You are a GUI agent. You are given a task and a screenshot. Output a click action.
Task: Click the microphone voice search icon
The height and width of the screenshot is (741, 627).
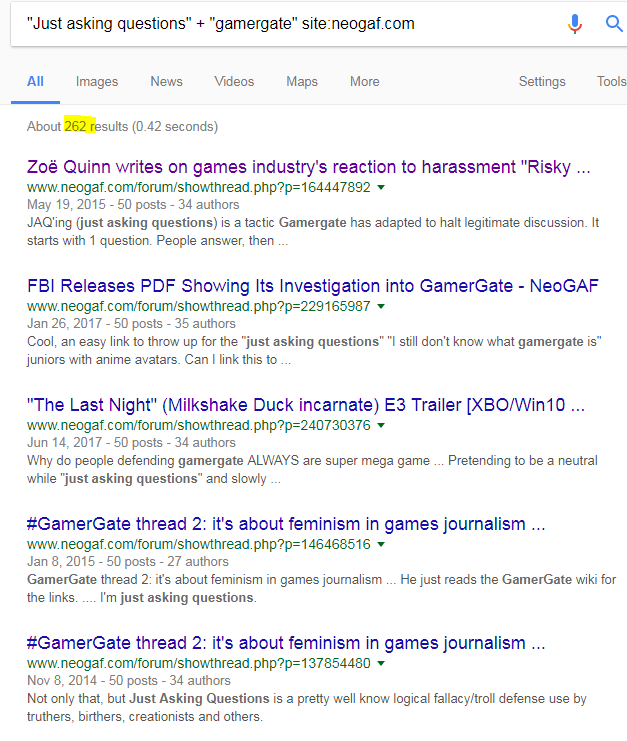click(575, 24)
